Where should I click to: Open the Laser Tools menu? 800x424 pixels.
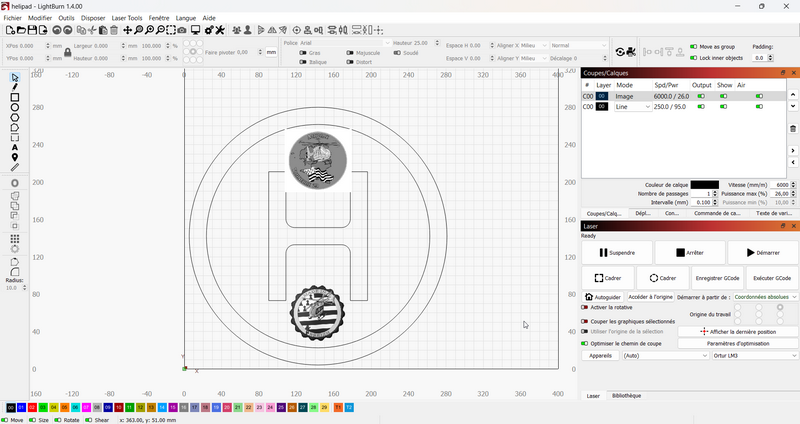coord(126,18)
